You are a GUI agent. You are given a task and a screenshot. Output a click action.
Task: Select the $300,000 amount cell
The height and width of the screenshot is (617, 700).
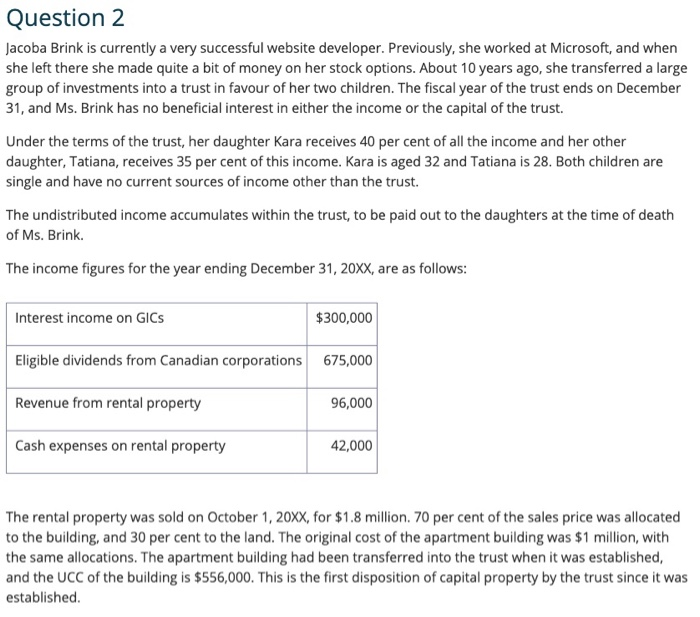[x=343, y=318]
